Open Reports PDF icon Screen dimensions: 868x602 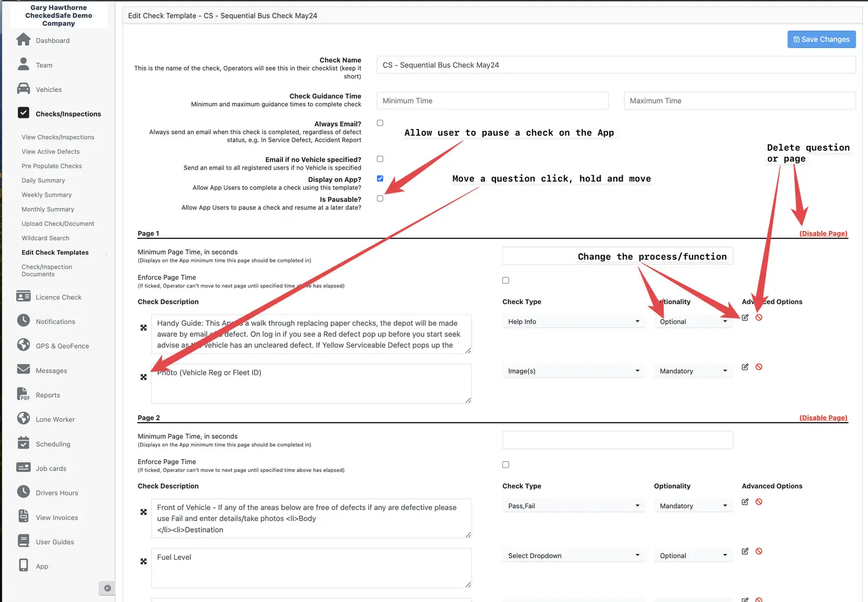coord(23,394)
